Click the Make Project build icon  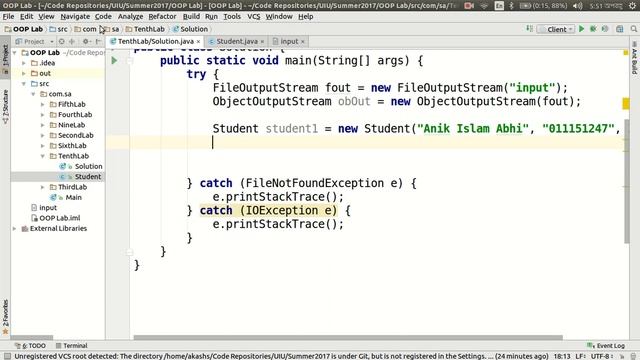click(529, 29)
